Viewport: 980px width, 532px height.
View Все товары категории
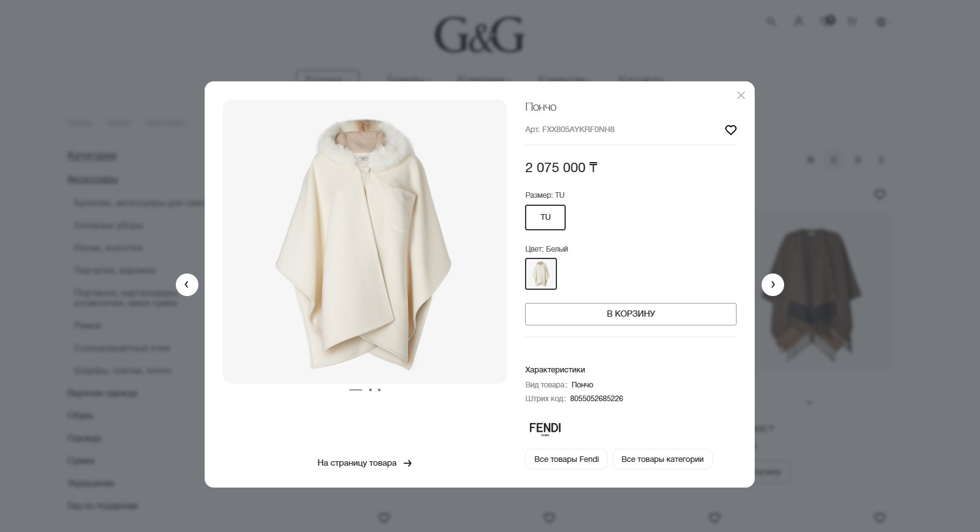(662, 459)
